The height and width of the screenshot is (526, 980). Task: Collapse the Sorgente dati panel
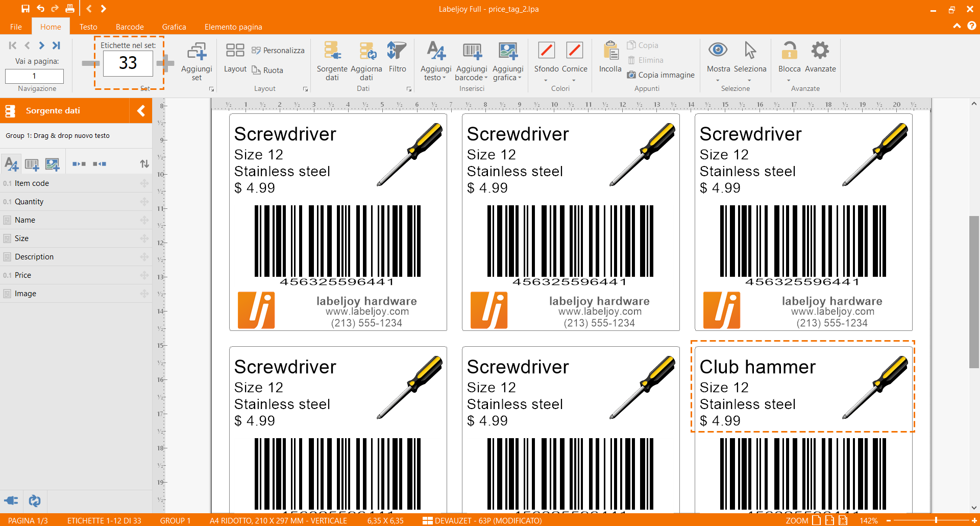(141, 111)
